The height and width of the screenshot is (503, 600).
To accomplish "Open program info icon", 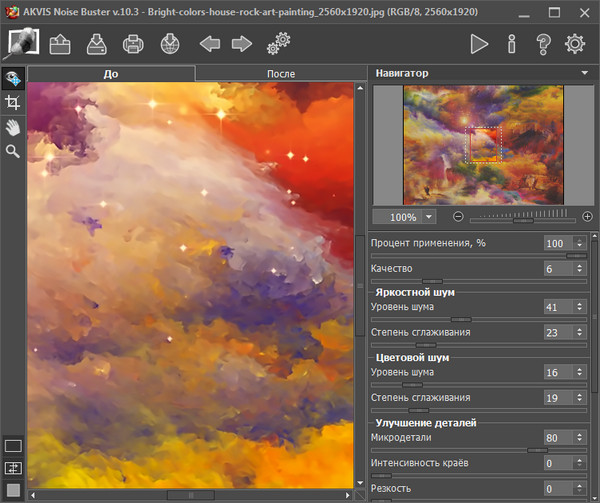I will coord(511,44).
